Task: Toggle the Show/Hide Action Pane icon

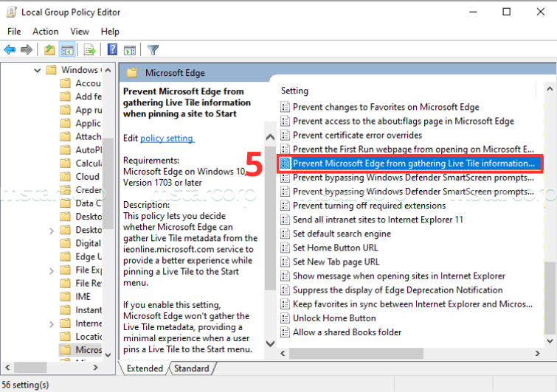Action: click(130, 50)
